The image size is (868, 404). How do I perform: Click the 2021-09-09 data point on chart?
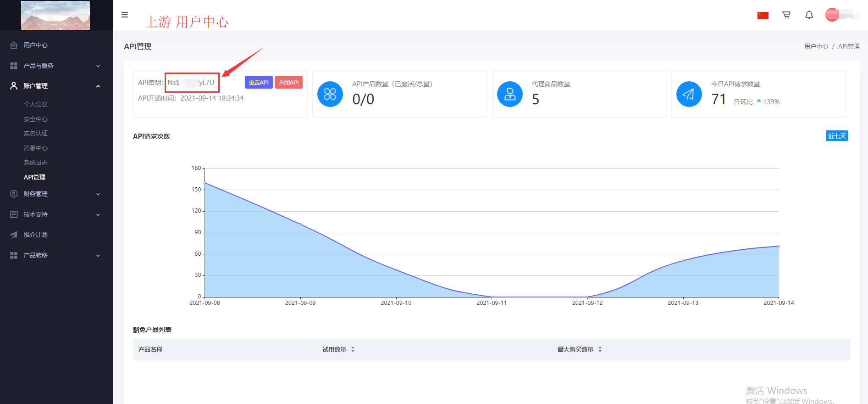[300, 224]
